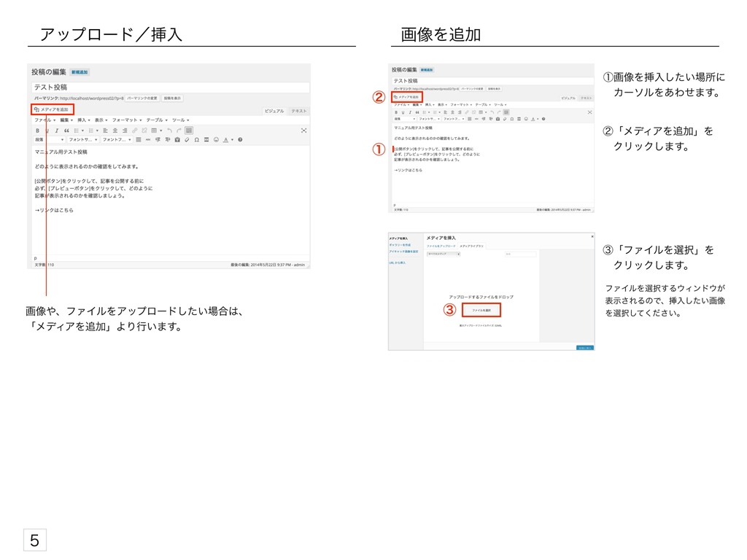
Task: Click the help question-mark icon in アップロード／挿入 editor
Action: [x=240, y=139]
